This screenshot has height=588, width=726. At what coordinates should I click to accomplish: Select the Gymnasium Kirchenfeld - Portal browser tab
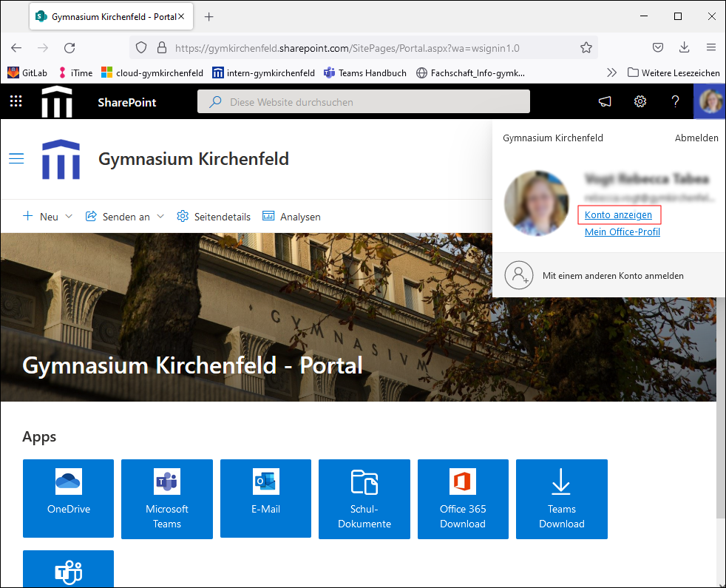point(111,17)
